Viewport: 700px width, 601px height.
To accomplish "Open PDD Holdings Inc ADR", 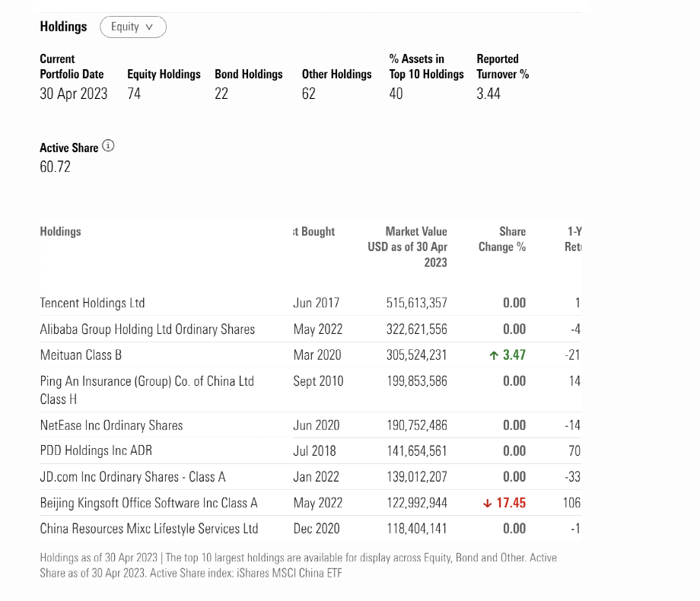I will (96, 451).
